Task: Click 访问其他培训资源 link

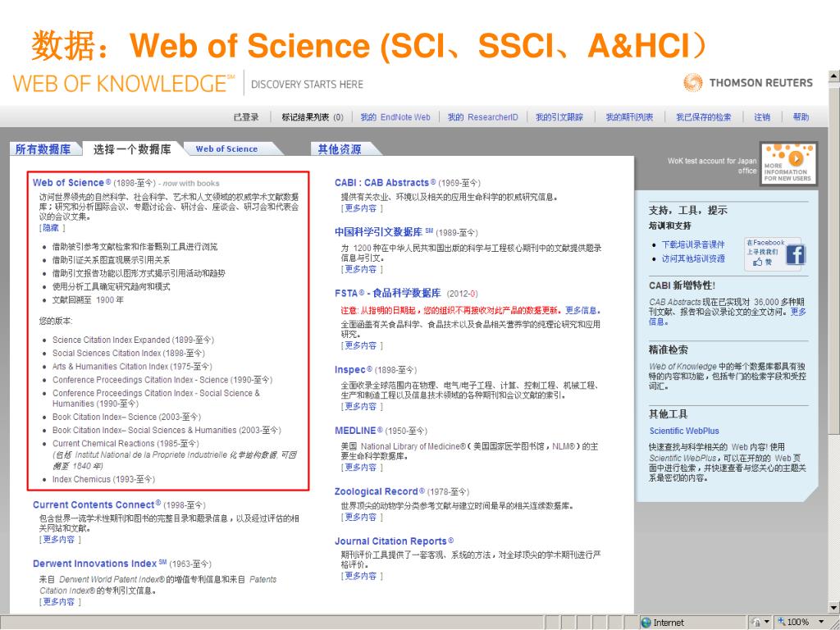Action: click(693, 258)
